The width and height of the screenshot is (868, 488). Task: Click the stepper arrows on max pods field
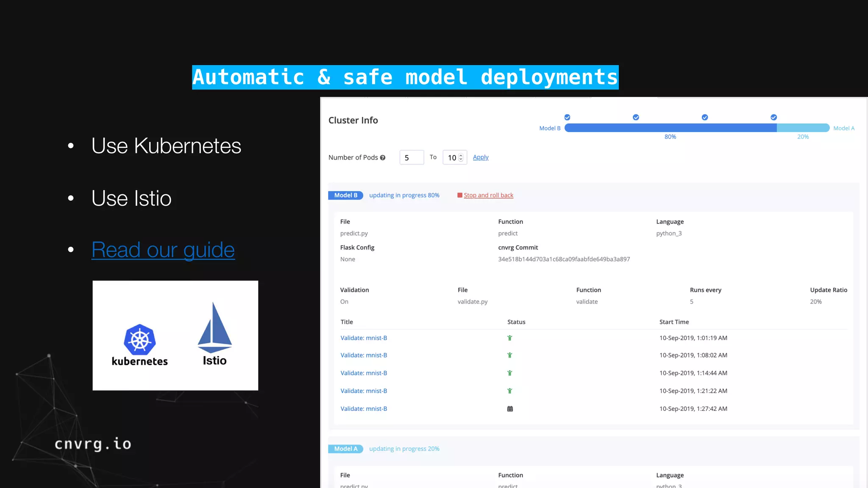coord(461,158)
